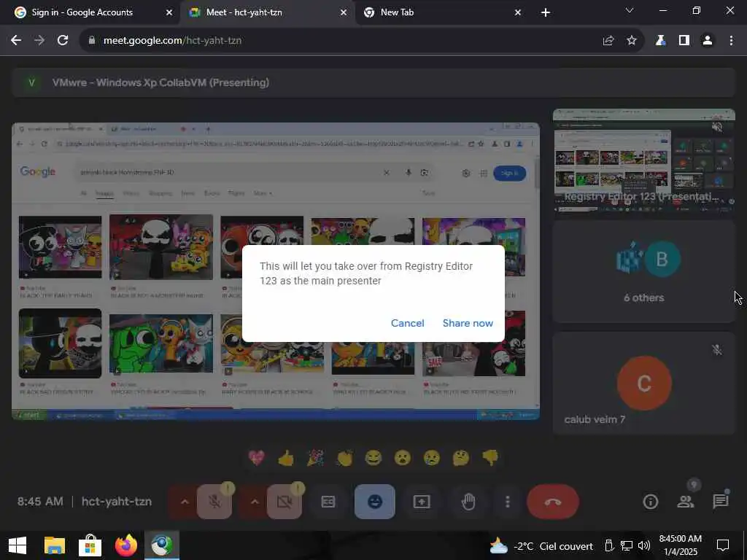Select meeting code hct-yaht-tzn text

[x=117, y=502]
